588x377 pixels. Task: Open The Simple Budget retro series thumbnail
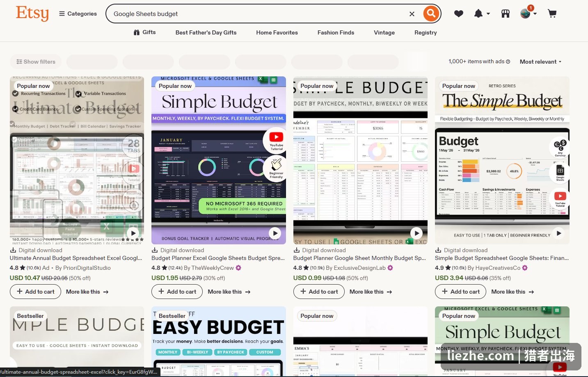tap(502, 161)
